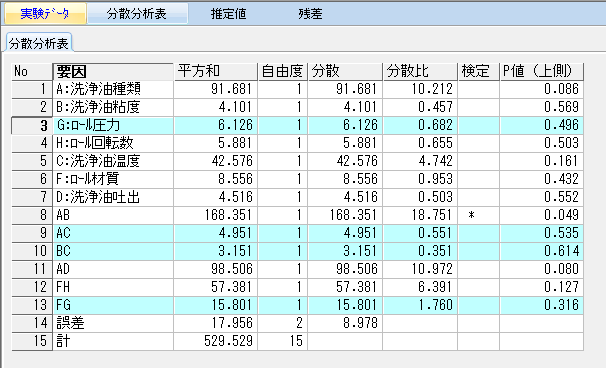This screenshot has height=368, width=606.
Task: Click the BC interaction factor cell
Action: [113, 251]
